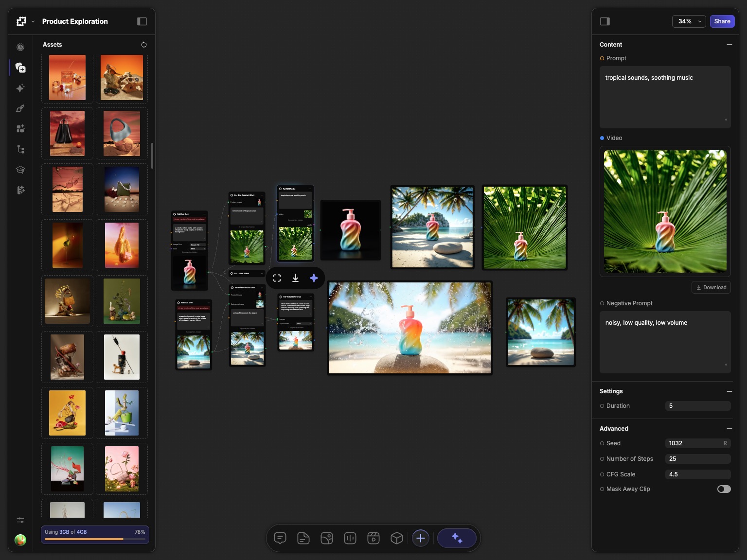The height and width of the screenshot is (560, 747).
Task: Click the Share button
Action: click(722, 21)
